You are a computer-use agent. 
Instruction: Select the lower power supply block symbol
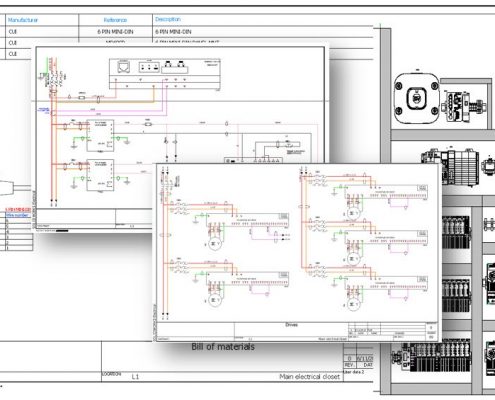click(x=100, y=175)
